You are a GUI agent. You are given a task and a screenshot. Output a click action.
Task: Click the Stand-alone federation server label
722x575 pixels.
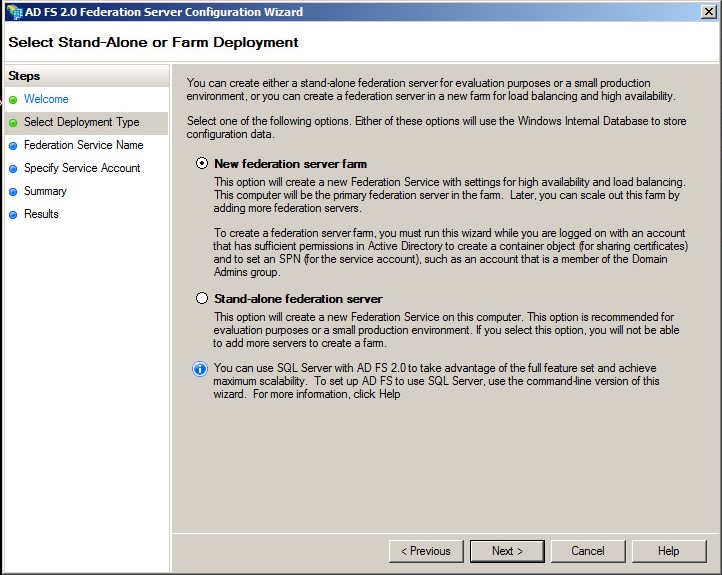pyautogui.click(x=298, y=299)
